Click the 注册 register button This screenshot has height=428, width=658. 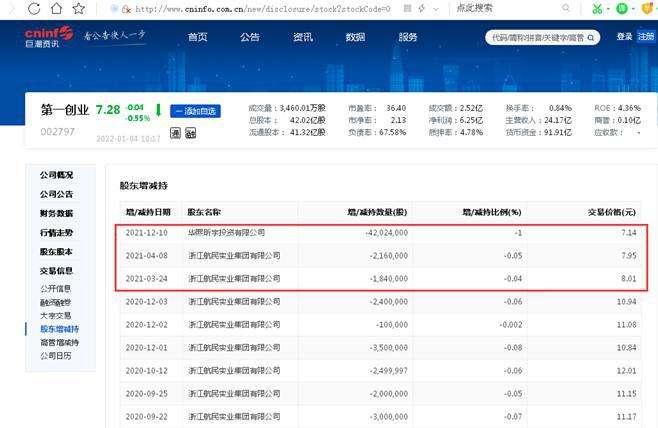coord(646,37)
